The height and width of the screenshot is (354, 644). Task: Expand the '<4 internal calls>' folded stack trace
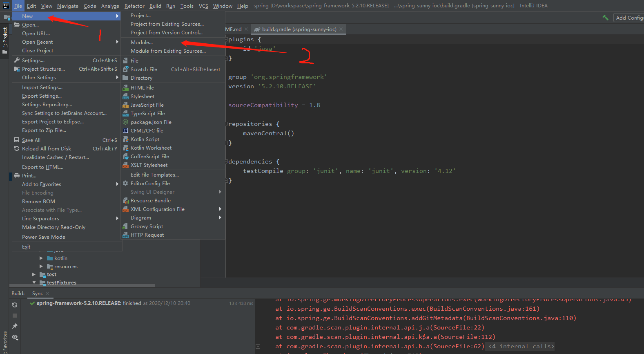521,347
